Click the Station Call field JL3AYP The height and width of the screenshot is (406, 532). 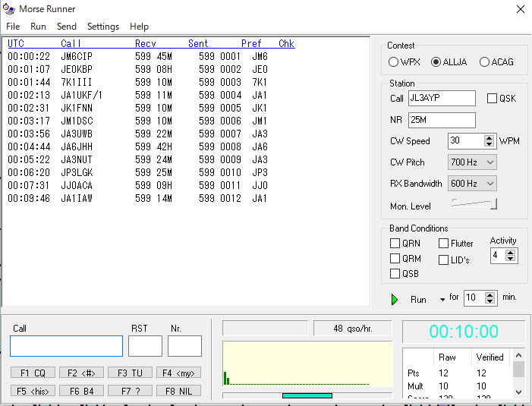point(442,99)
